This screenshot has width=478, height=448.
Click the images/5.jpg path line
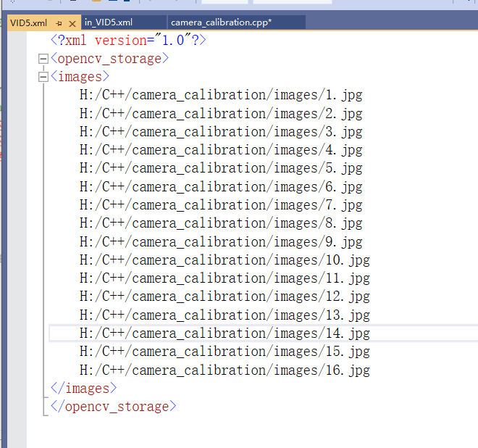pos(221,168)
